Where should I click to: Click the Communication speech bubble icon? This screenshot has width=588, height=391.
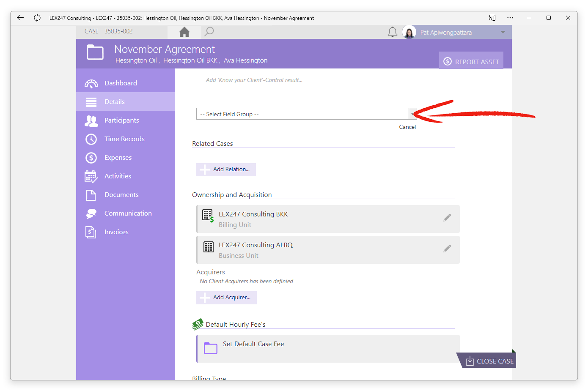pos(91,214)
